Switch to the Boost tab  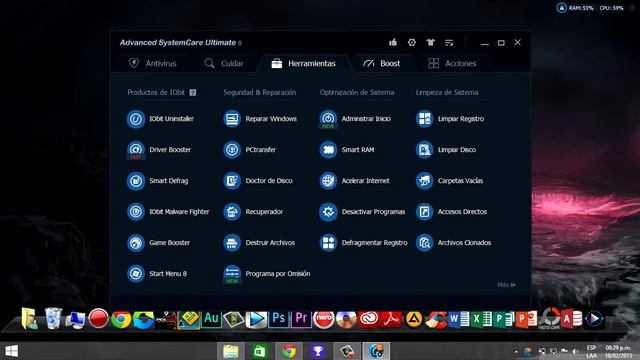pos(381,63)
